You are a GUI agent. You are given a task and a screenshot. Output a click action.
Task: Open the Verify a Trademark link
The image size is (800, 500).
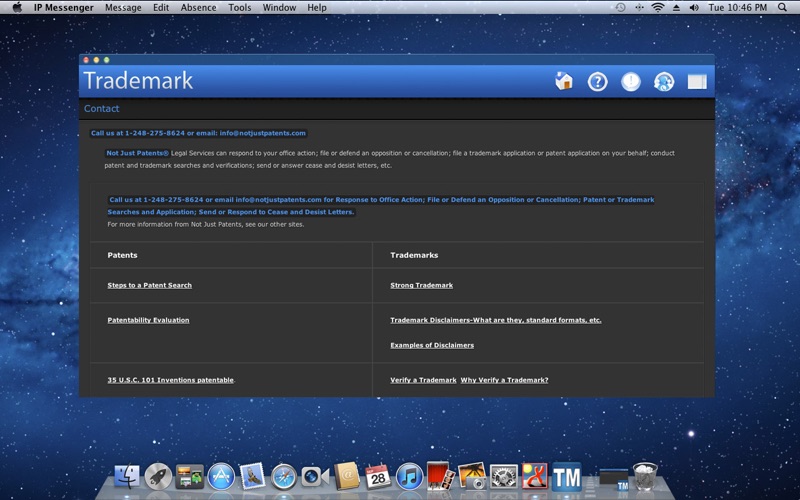pos(423,380)
